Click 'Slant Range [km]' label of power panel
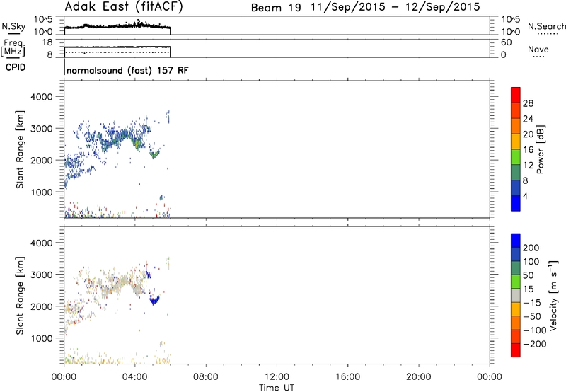566x392 pixels. [x=20, y=149]
